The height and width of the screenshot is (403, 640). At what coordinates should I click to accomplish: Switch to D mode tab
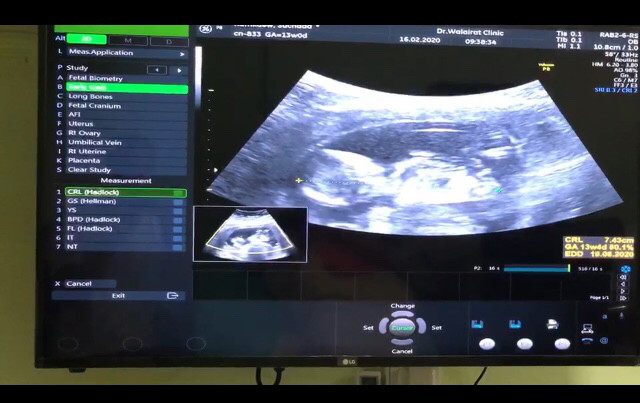(169, 41)
